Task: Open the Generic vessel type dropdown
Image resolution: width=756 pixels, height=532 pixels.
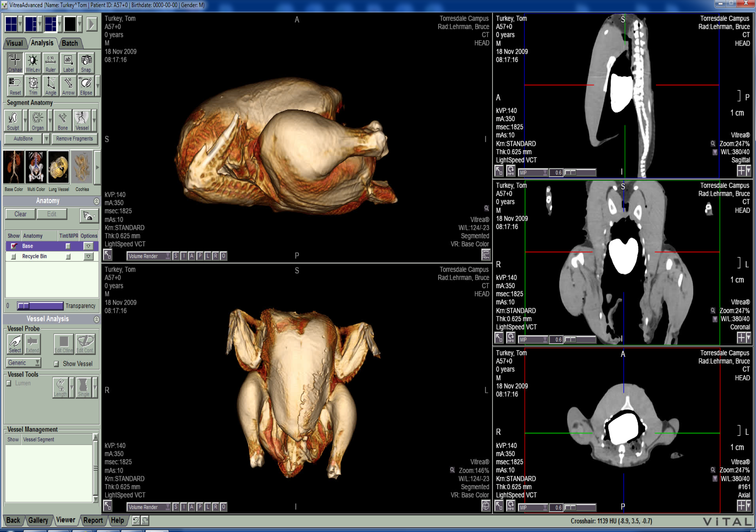Action: 23,363
